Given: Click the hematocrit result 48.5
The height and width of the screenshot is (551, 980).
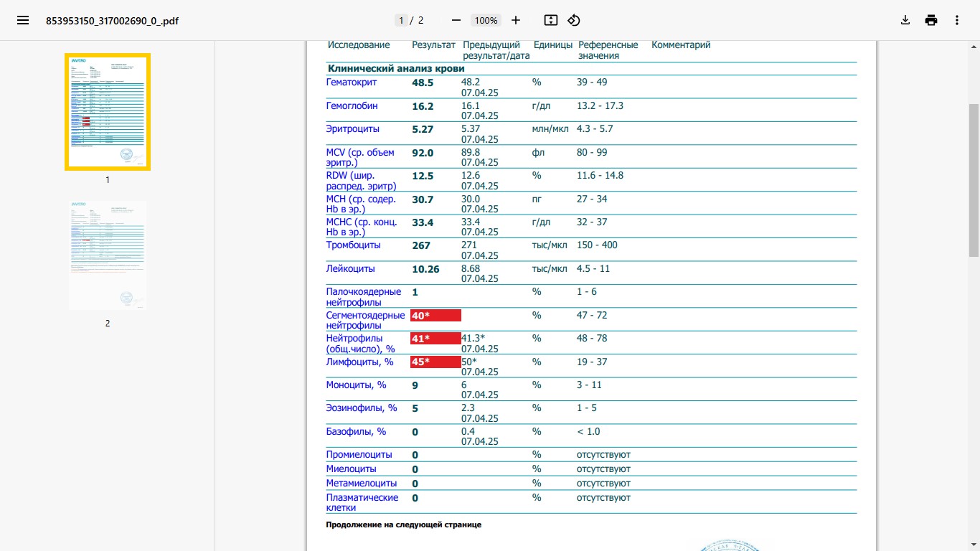Looking at the screenshot, I should click(x=423, y=83).
